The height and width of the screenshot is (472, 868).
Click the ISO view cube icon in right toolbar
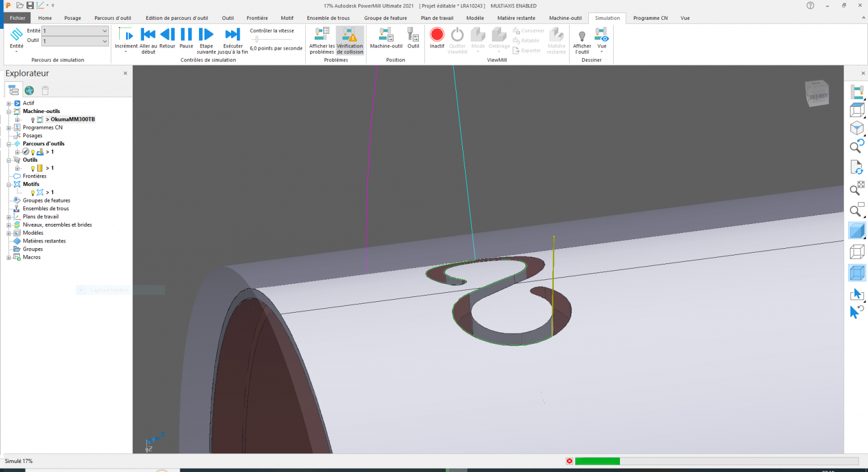coord(857,128)
